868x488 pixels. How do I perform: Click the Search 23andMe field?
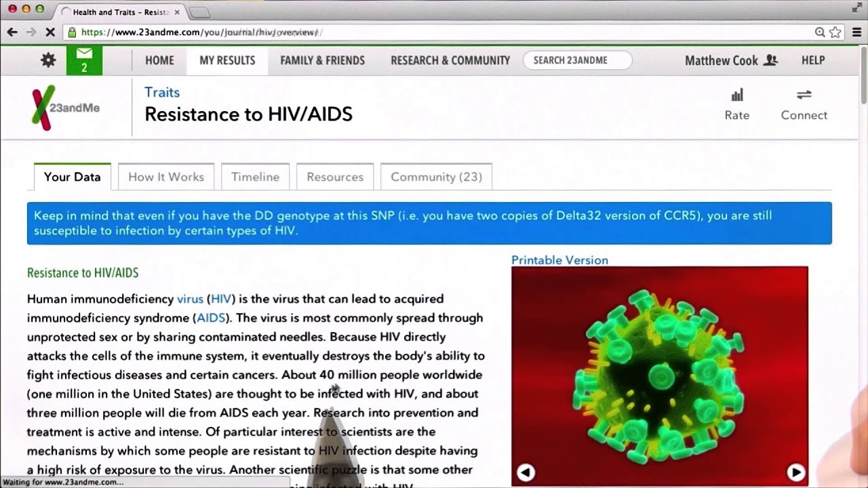click(x=577, y=60)
